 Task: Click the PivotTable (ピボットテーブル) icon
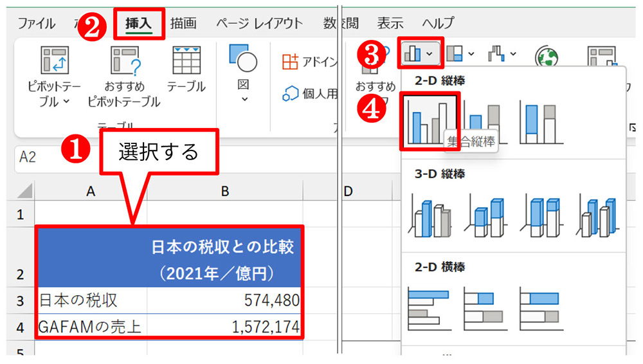[x=55, y=60]
